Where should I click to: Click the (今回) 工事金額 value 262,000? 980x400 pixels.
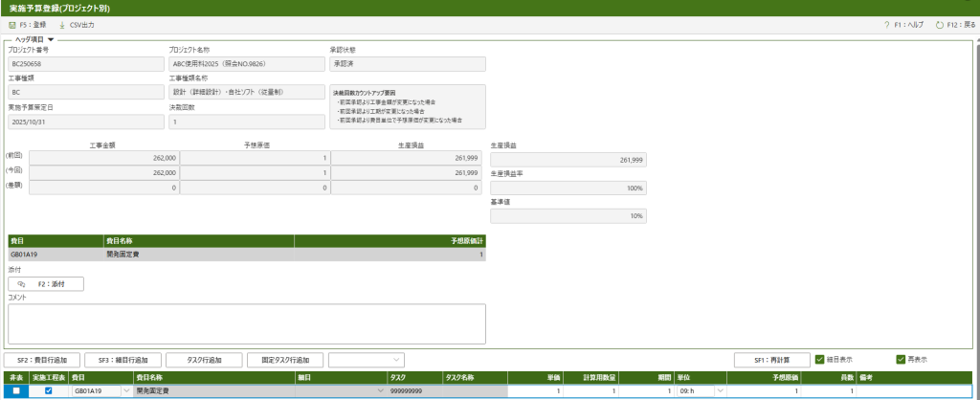(103, 172)
